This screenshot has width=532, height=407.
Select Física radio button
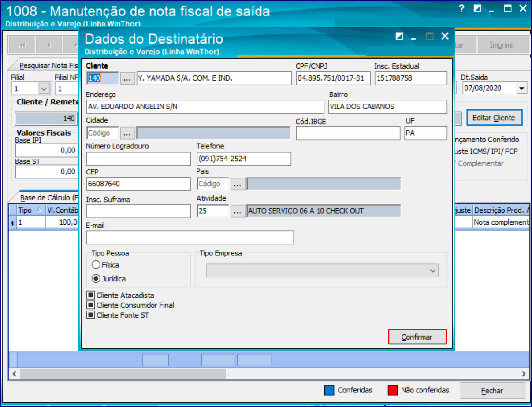pyautogui.click(x=96, y=265)
